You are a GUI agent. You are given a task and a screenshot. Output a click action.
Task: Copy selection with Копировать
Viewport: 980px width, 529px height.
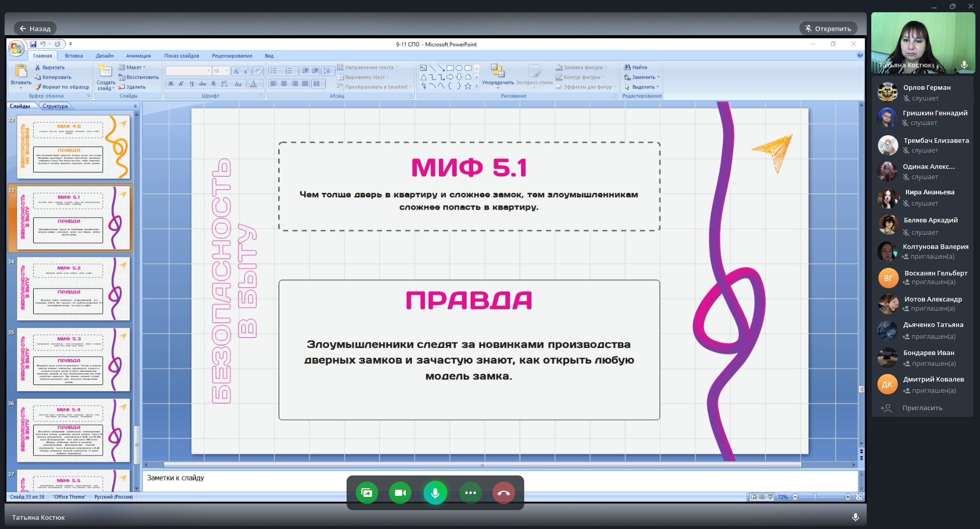(x=53, y=77)
